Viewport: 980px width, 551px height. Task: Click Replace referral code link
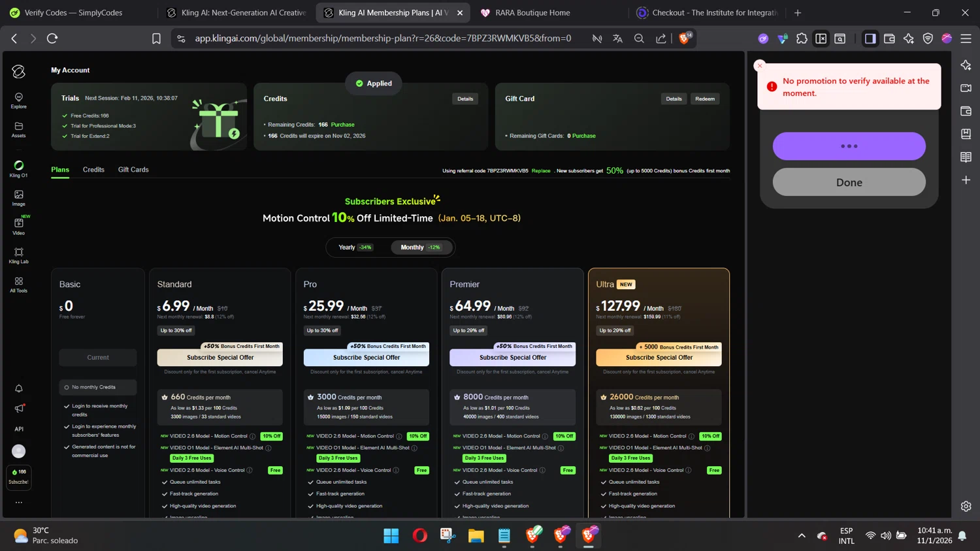(x=541, y=171)
